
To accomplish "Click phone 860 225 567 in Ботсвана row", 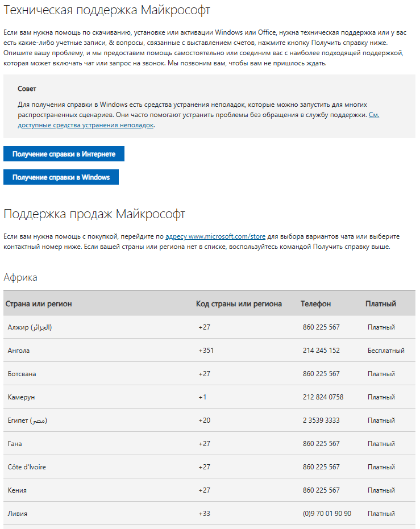I will pos(321,373).
